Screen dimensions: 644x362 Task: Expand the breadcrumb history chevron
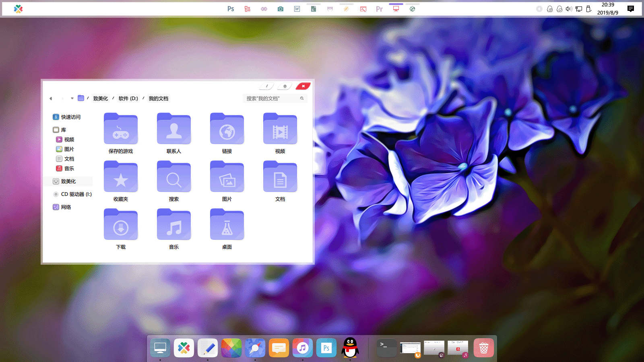(72, 98)
